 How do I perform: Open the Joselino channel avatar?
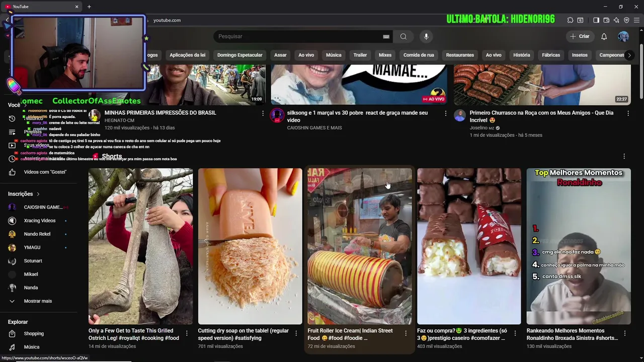(x=460, y=116)
